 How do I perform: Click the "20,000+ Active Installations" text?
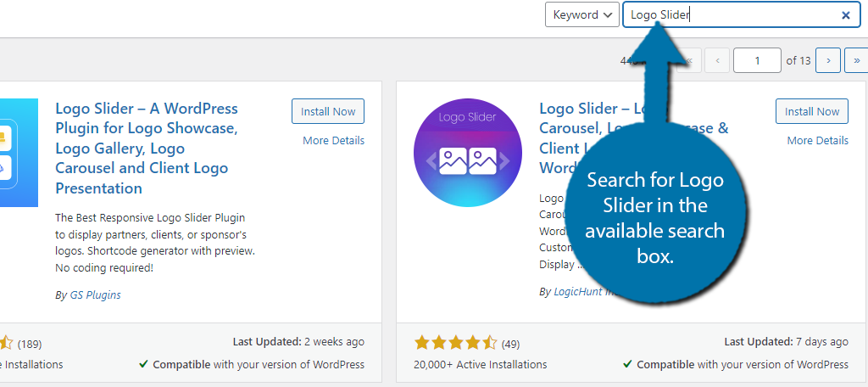point(480,365)
